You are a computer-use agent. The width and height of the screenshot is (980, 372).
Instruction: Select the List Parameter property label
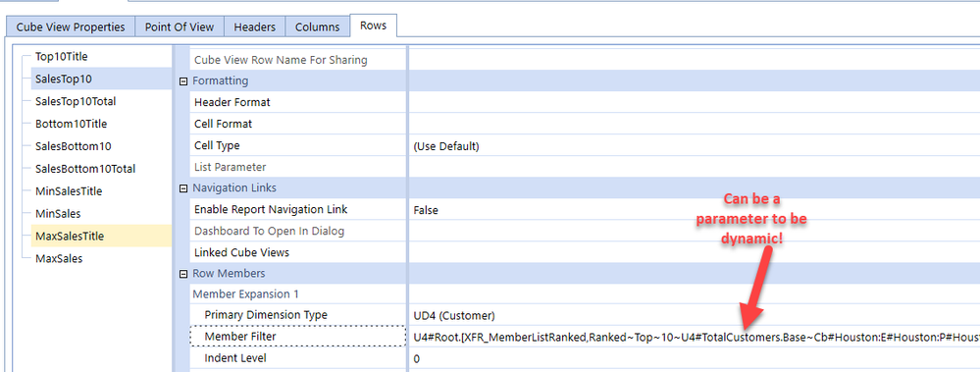pos(230,167)
